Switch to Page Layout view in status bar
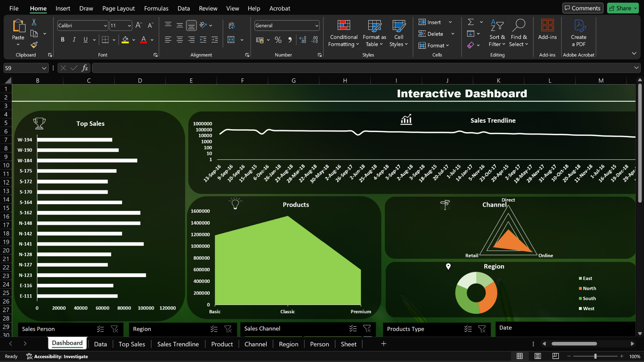Image resolution: width=644 pixels, height=362 pixels. tap(538, 356)
